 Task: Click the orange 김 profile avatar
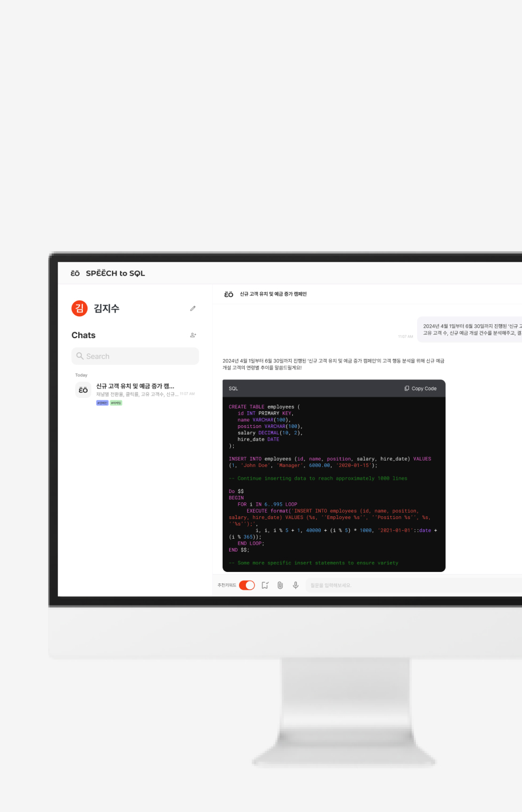(79, 309)
